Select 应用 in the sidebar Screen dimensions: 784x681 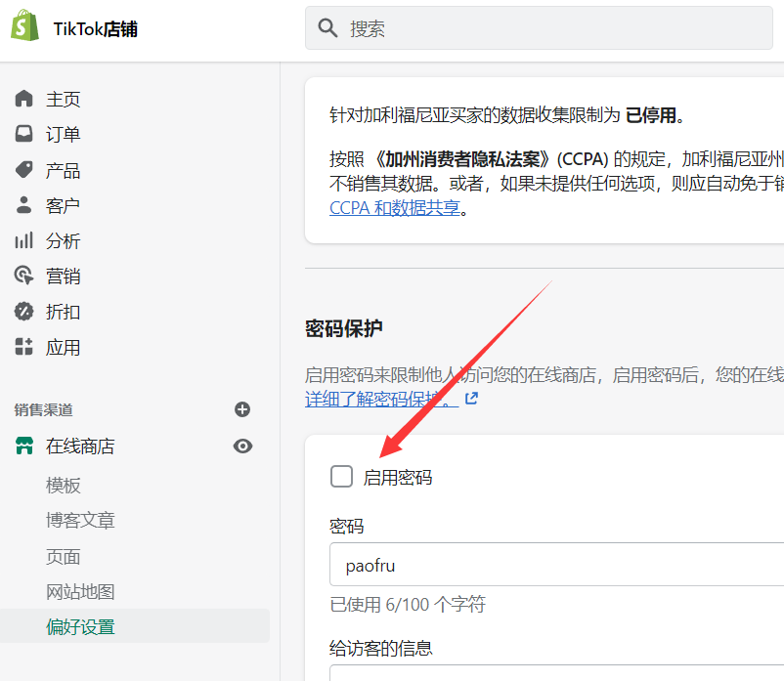pos(63,347)
